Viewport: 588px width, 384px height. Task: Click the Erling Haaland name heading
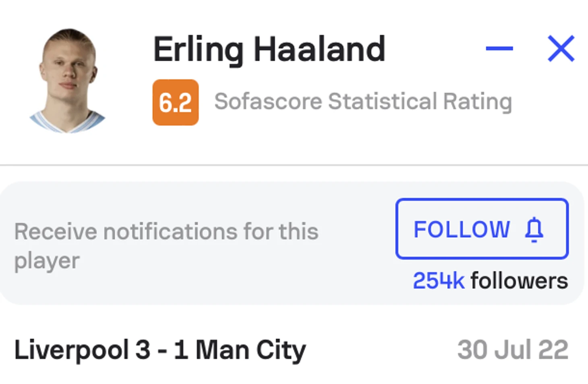(269, 50)
